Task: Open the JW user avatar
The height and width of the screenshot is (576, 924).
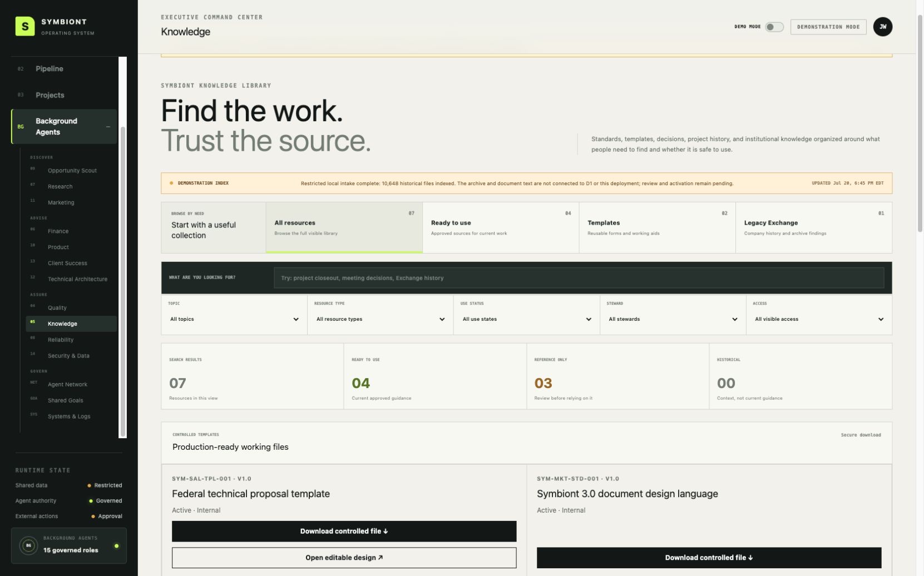Action: pyautogui.click(x=882, y=27)
